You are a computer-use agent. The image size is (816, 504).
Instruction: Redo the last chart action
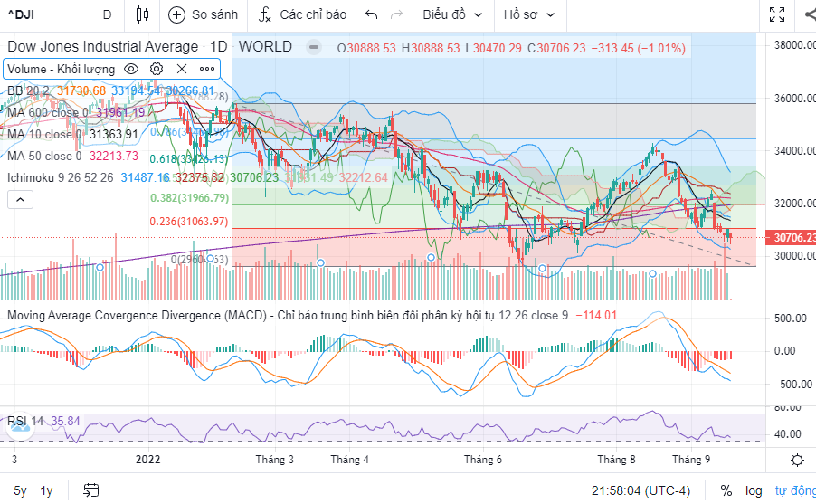tap(396, 14)
